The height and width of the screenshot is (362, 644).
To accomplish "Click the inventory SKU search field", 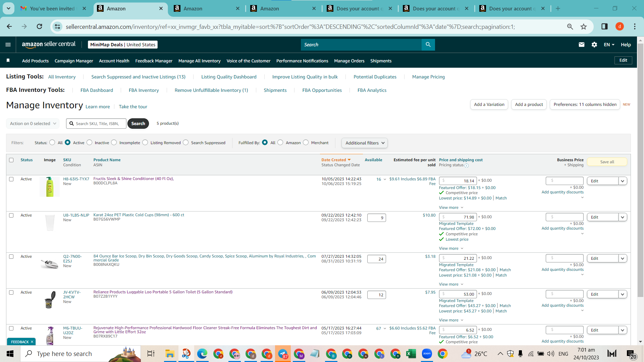I will click(x=96, y=123).
